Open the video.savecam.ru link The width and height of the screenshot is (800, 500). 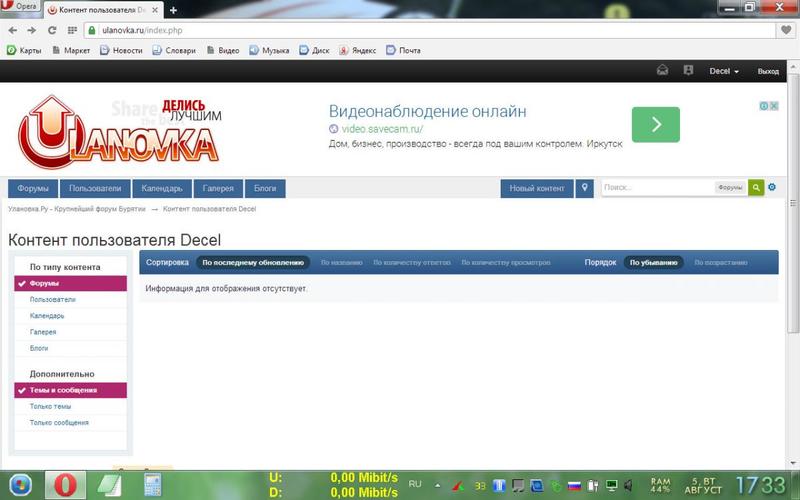(x=382, y=129)
